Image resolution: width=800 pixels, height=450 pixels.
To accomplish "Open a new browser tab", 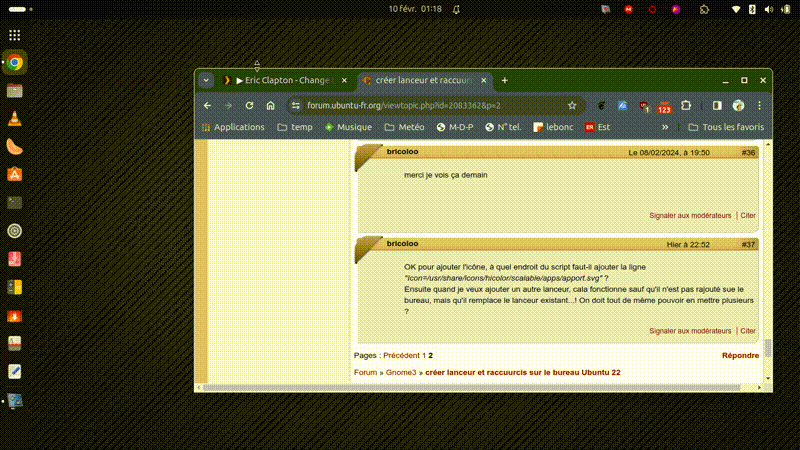I will click(x=505, y=80).
